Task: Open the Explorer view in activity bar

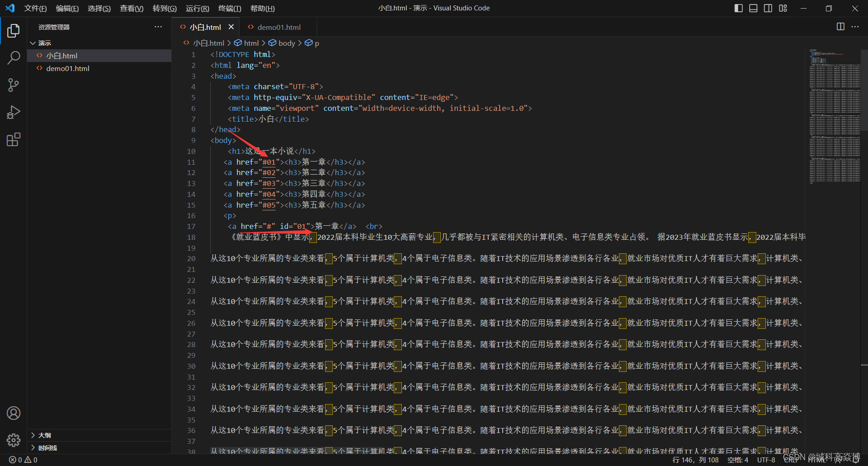Action: pos(14,31)
